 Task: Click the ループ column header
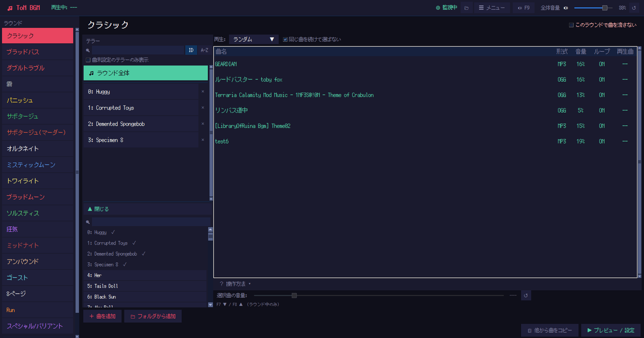(x=602, y=52)
